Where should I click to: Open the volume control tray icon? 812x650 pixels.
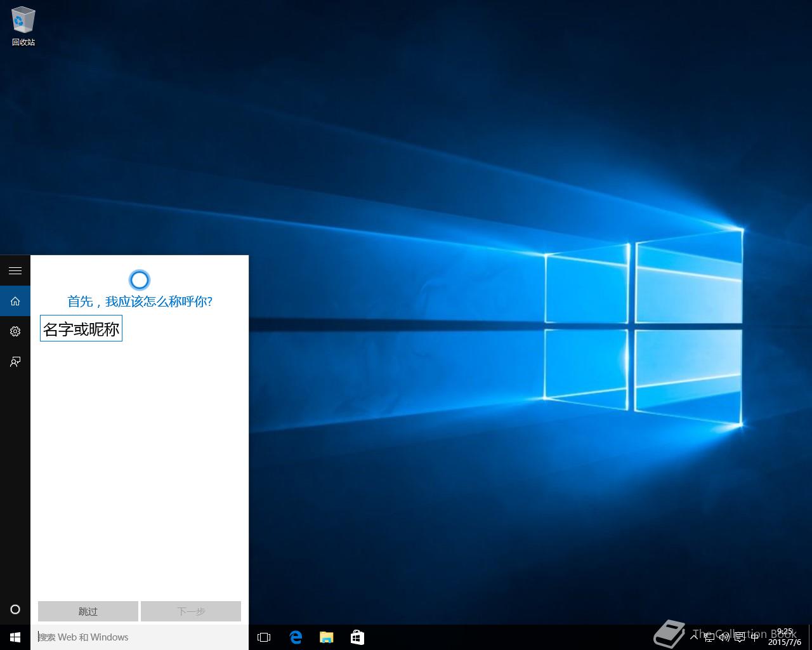[x=724, y=637]
